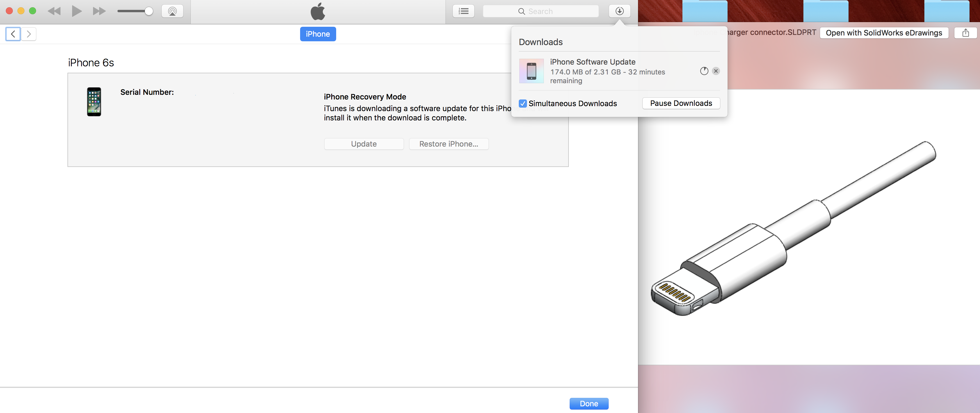
Task: Click the iPhone 6s title text
Action: coord(91,63)
